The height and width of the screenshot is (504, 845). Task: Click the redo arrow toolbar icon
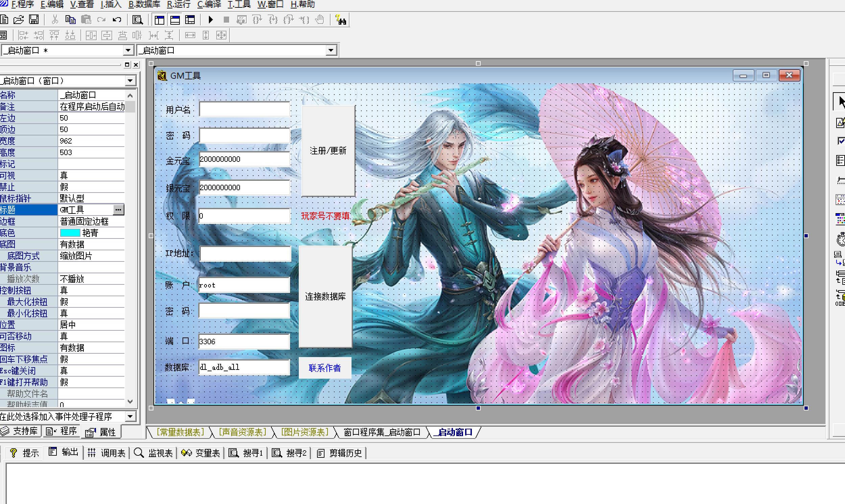point(101,20)
